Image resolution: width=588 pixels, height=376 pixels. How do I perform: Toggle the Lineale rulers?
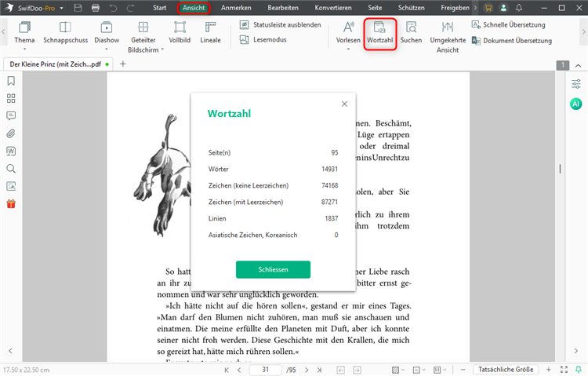pos(210,33)
